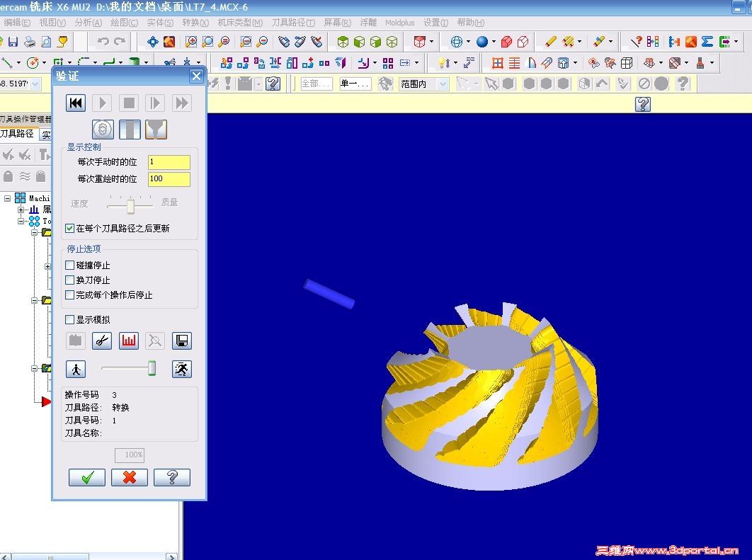Close the 验证 dialog
Image resolution: width=752 pixels, height=560 pixels.
196,76
